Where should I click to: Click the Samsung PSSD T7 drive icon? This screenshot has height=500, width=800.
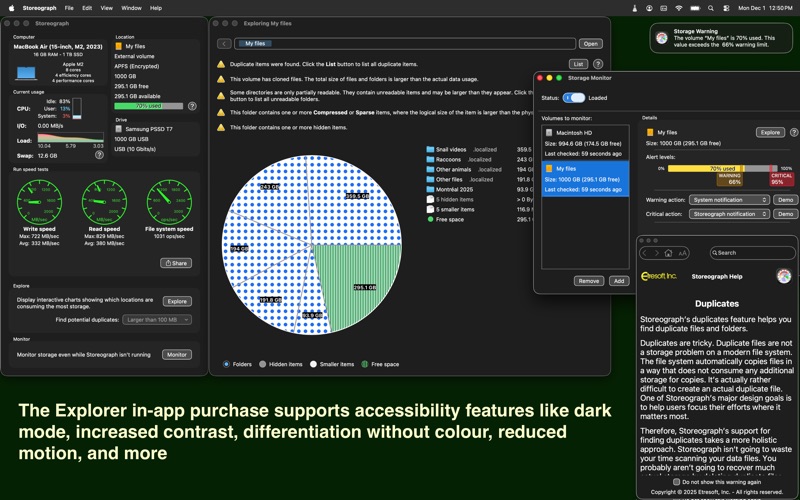[x=119, y=129]
